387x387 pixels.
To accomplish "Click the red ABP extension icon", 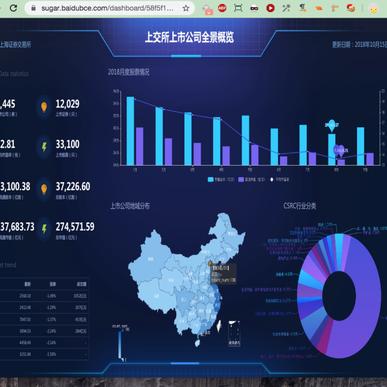I will pyautogui.click(x=222, y=8).
